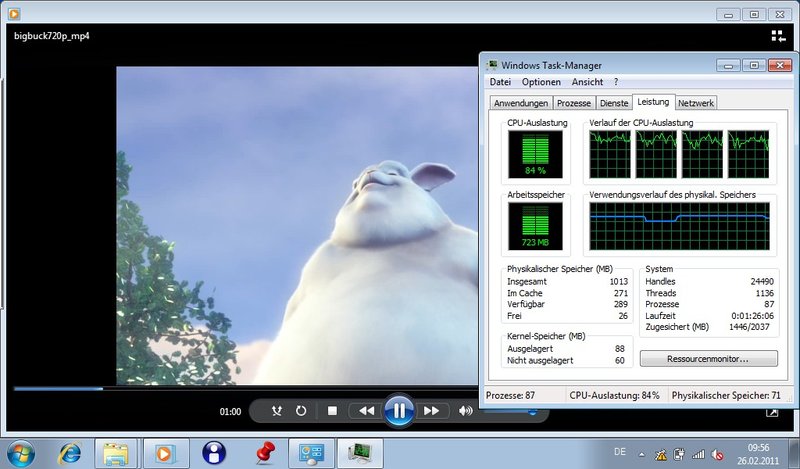The width and height of the screenshot is (800, 469).
Task: Click the Media Player title bar icon
Action: click(14, 14)
